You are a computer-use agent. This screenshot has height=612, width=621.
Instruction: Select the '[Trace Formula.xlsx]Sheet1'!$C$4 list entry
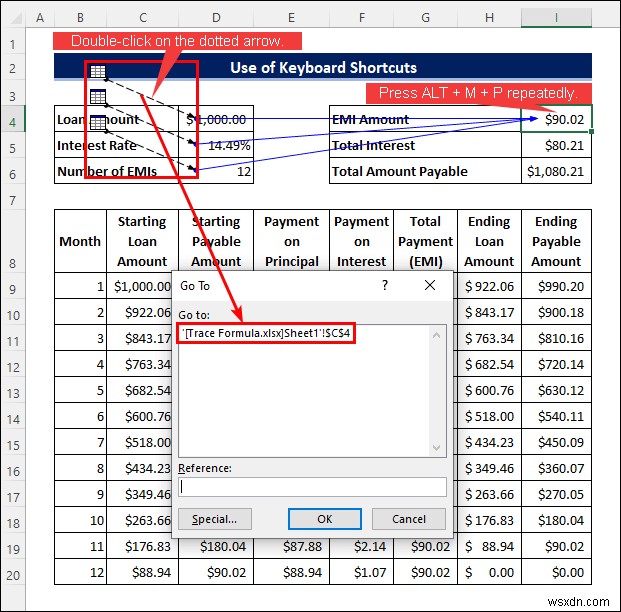pos(266,333)
